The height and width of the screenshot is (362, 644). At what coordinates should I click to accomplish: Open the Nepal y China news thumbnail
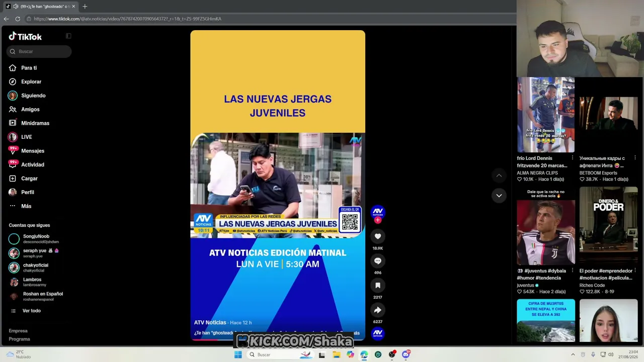(546, 321)
